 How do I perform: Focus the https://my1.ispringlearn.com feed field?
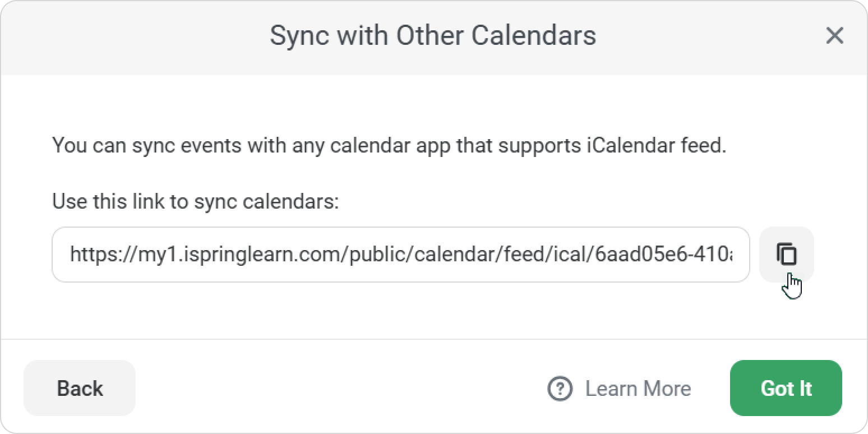pyautogui.click(x=400, y=255)
